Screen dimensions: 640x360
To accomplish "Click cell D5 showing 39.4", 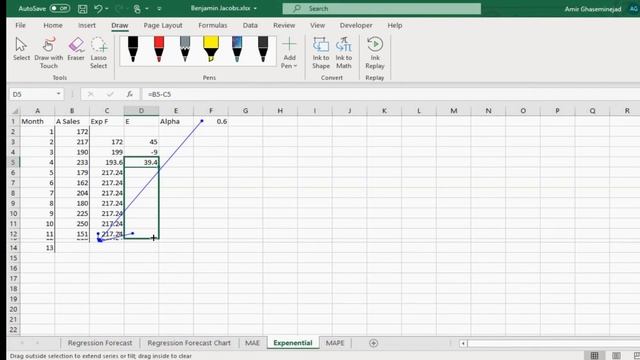I will tap(142, 162).
